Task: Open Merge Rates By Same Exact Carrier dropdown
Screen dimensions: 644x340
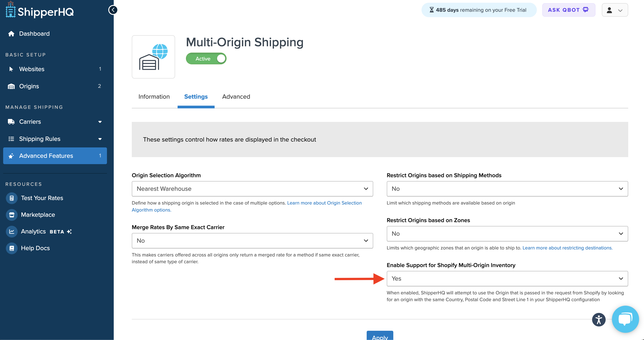Action: (x=252, y=240)
